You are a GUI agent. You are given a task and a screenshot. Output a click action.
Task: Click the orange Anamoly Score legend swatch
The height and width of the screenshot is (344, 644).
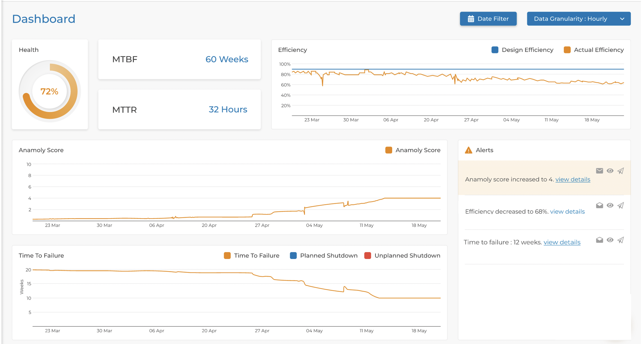point(389,150)
